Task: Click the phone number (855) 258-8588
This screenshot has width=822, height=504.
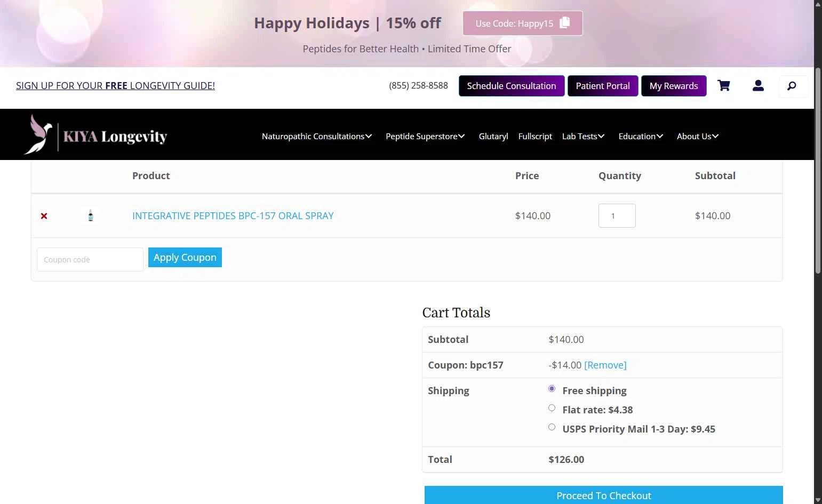Action: coord(419,85)
